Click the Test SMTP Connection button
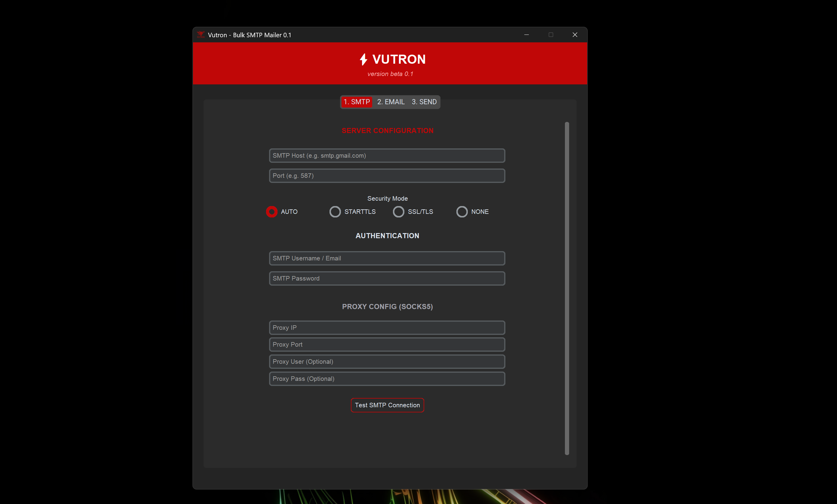Screen dimensions: 837x504 tap(387, 405)
